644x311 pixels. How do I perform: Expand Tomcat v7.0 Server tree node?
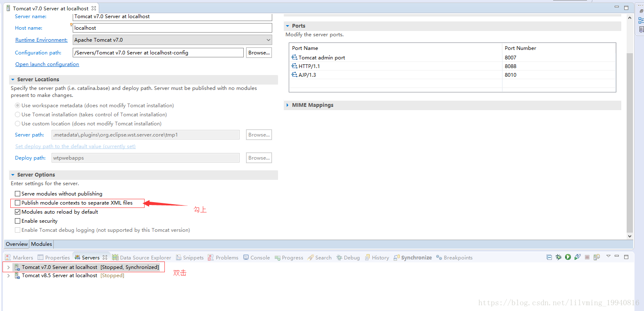click(8, 267)
